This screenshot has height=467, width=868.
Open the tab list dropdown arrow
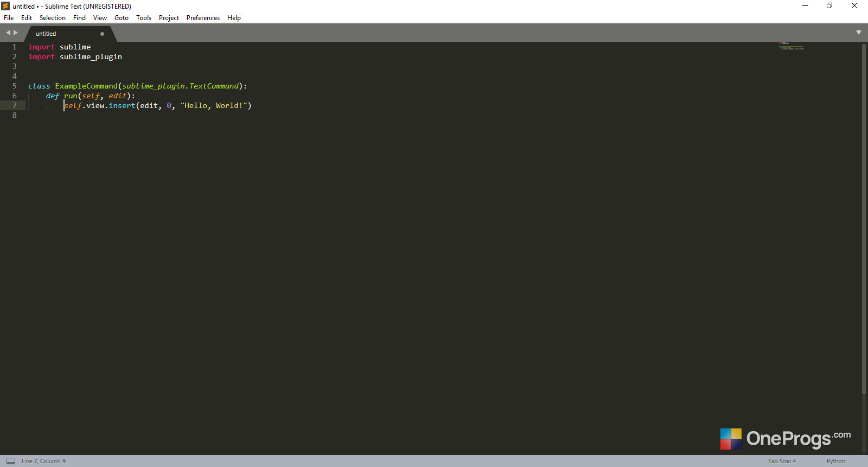click(x=859, y=33)
